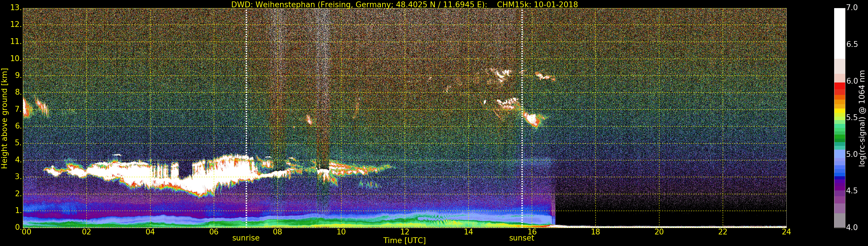Click the sunrise label below the time axis
Screen dimensions: 868x246
(x=246, y=238)
